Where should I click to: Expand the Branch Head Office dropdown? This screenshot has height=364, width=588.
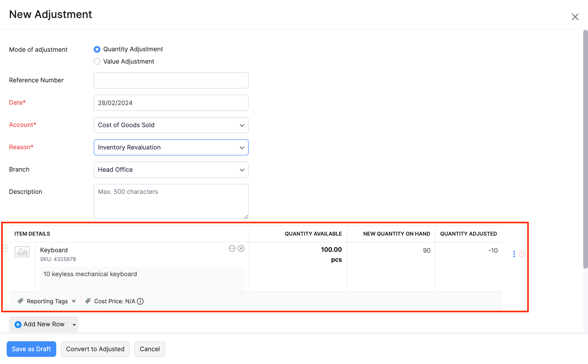[x=171, y=170]
